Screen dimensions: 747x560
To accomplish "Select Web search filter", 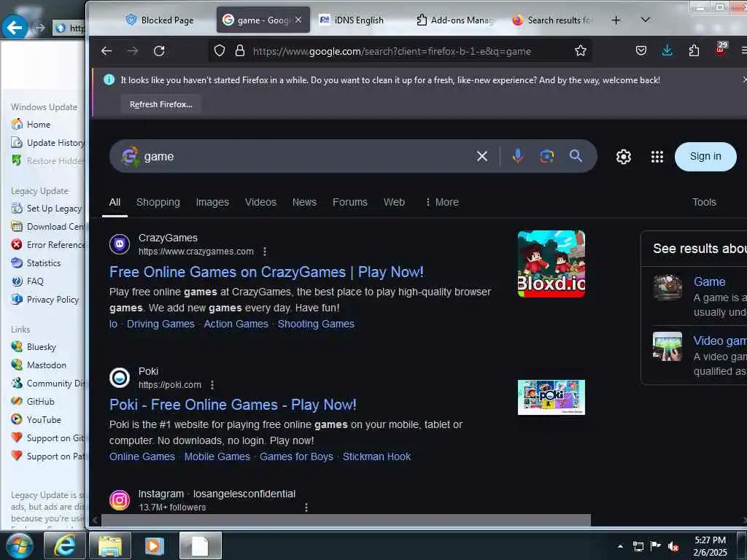I will (394, 203).
